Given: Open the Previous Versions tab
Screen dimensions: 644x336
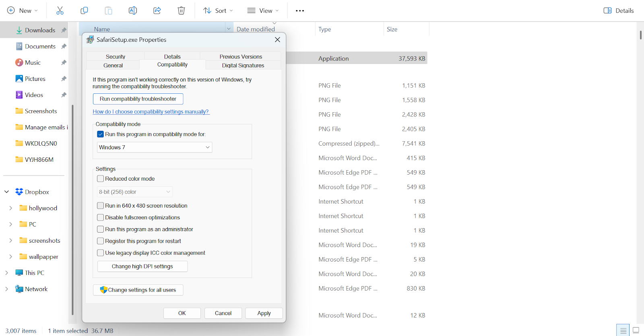Looking at the screenshot, I should tap(241, 57).
